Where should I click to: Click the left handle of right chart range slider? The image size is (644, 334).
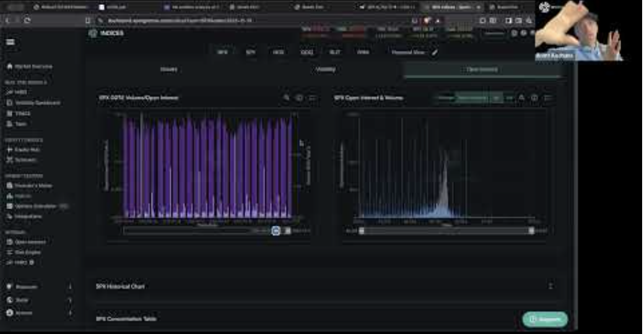tap(362, 231)
